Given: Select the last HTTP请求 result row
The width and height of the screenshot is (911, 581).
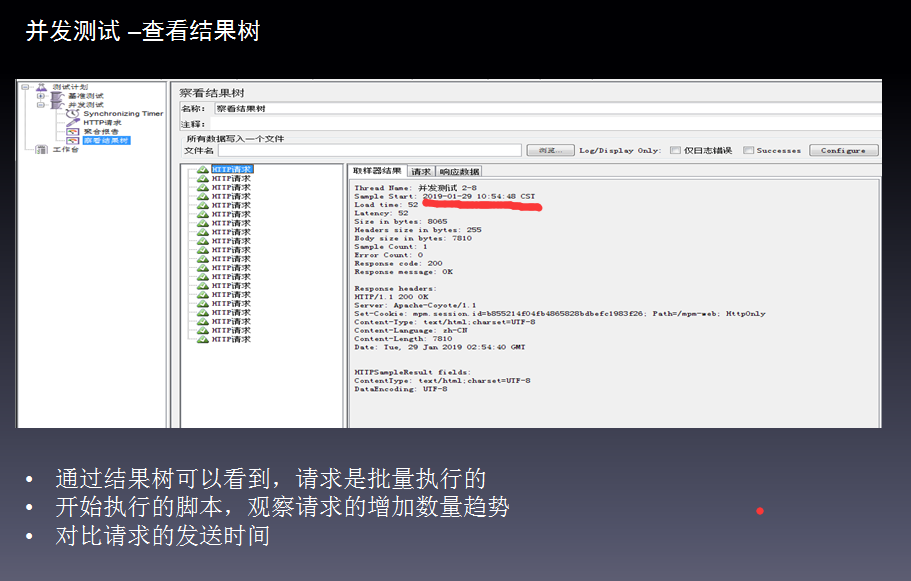Looking at the screenshot, I should click(231, 339).
